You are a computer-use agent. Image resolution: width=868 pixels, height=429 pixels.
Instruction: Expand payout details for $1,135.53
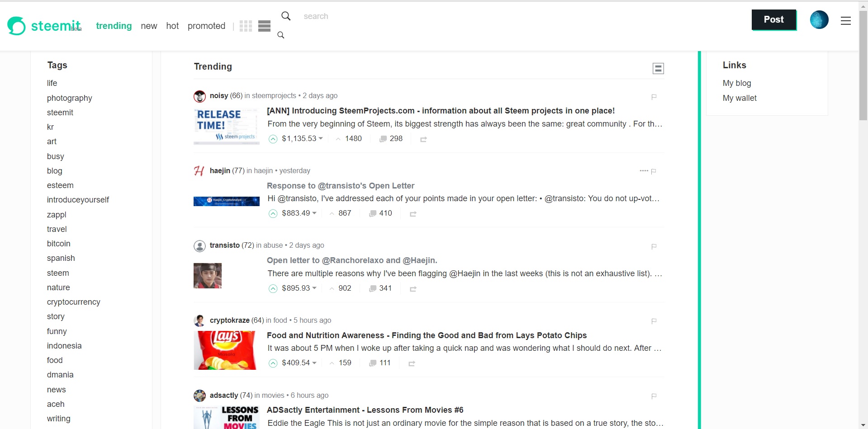302,138
